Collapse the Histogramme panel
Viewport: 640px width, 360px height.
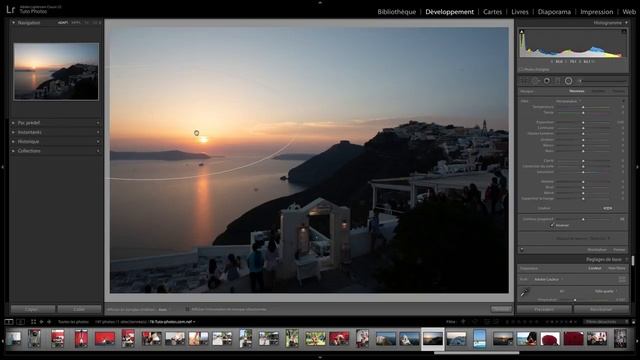[x=627, y=23]
